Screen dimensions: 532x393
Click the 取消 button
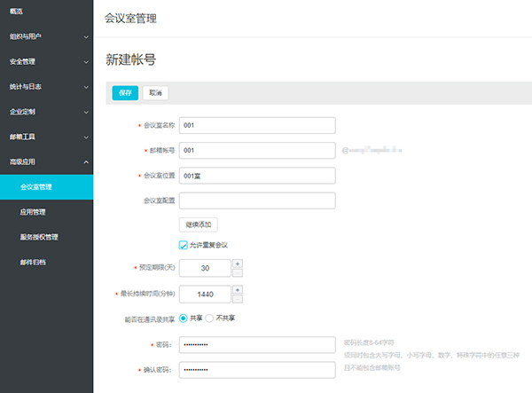[155, 92]
